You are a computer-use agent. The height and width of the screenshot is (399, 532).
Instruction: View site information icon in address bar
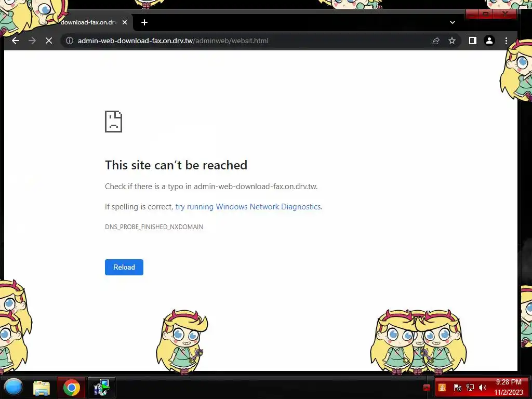[70, 41]
